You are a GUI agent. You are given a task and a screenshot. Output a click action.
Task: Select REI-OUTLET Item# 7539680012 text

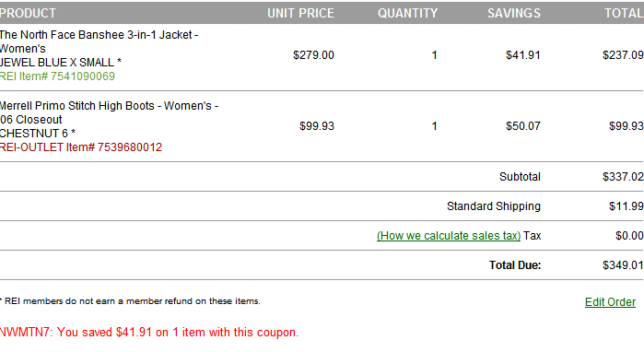click(x=81, y=147)
